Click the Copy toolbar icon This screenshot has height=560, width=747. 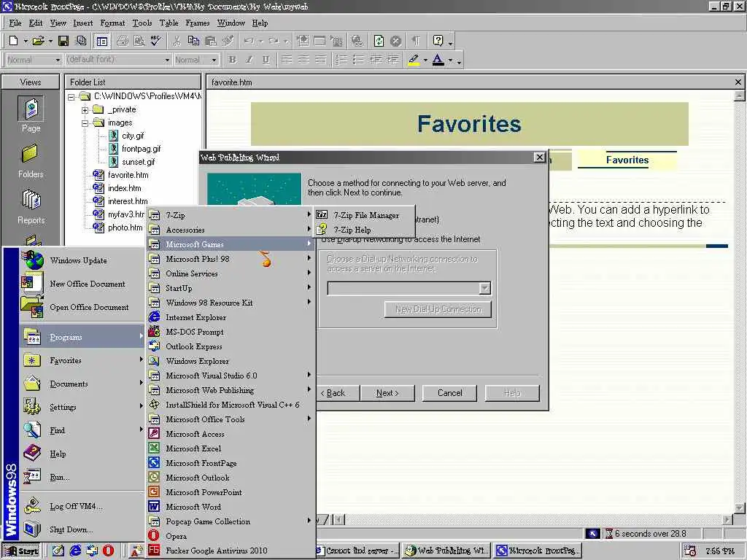193,41
